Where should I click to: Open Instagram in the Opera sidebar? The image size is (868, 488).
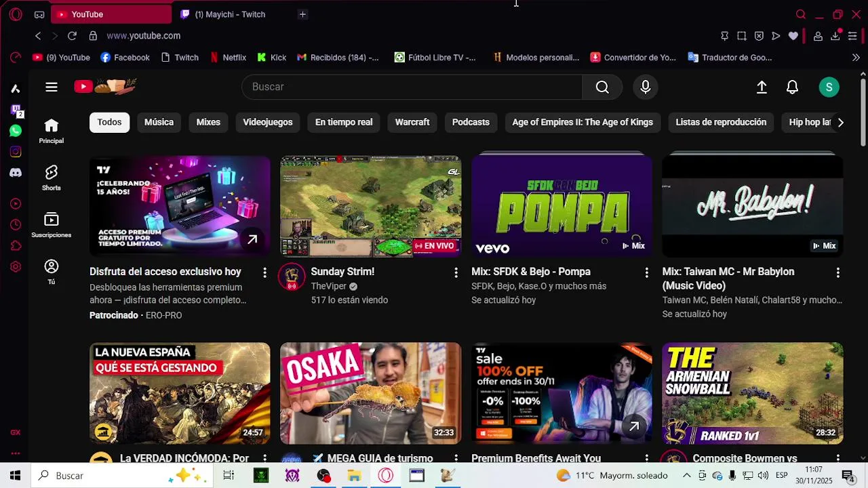(x=16, y=152)
